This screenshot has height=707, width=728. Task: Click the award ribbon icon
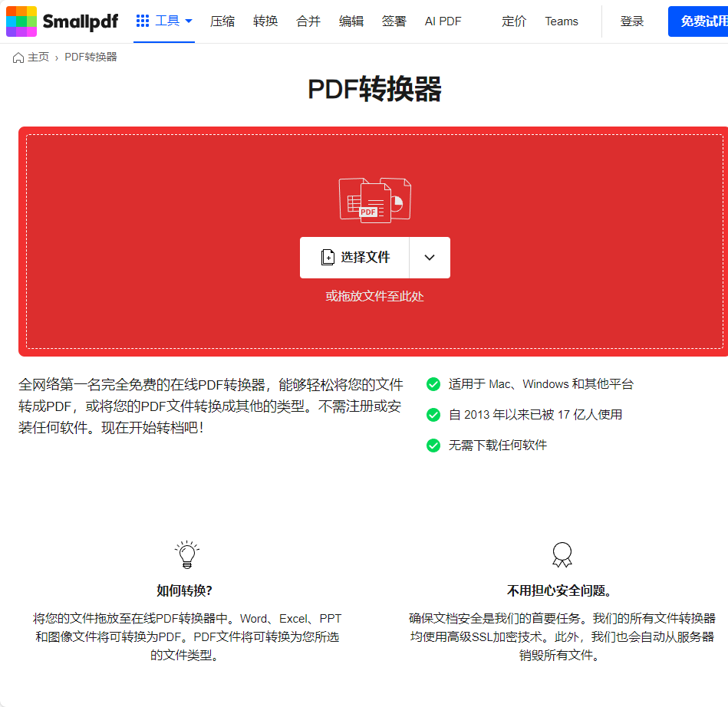(x=562, y=554)
